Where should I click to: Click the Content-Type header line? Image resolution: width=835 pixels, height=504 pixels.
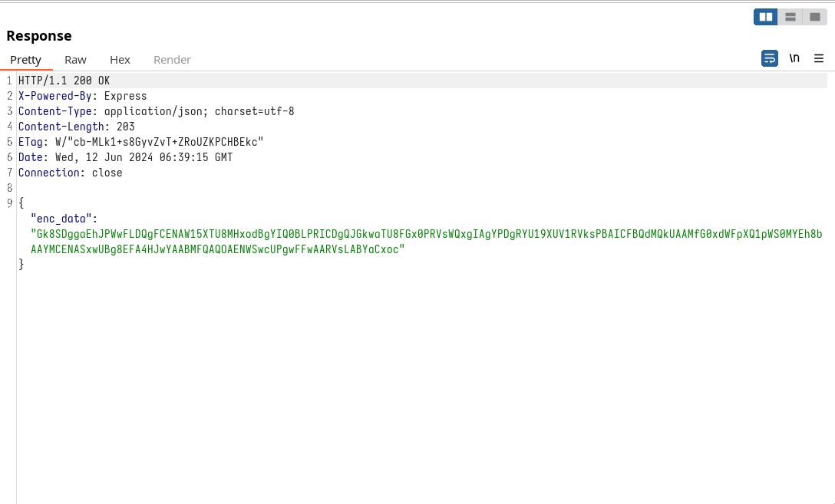tap(156, 111)
